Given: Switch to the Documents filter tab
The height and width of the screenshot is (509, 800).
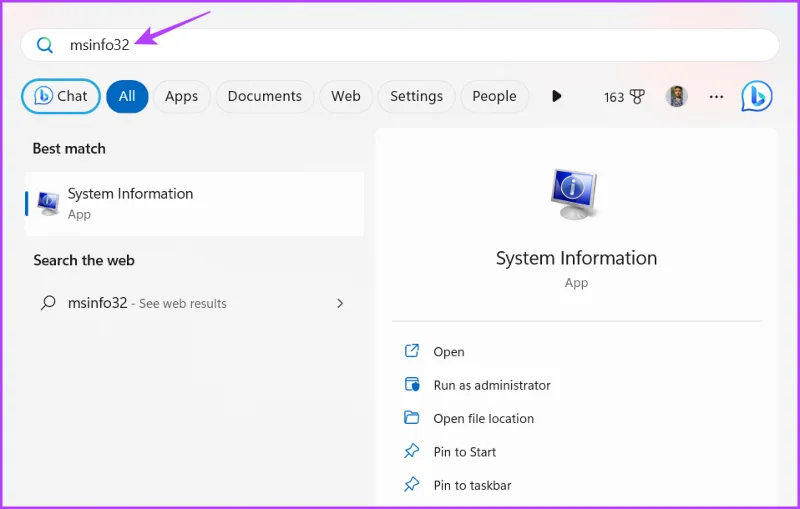Looking at the screenshot, I should point(265,96).
